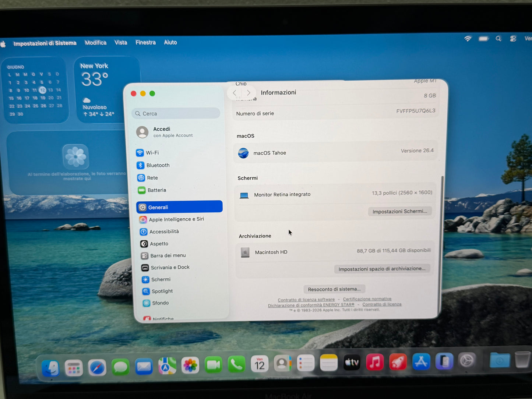
Task: Click Accedi con Apple Account
Action: coord(165,132)
